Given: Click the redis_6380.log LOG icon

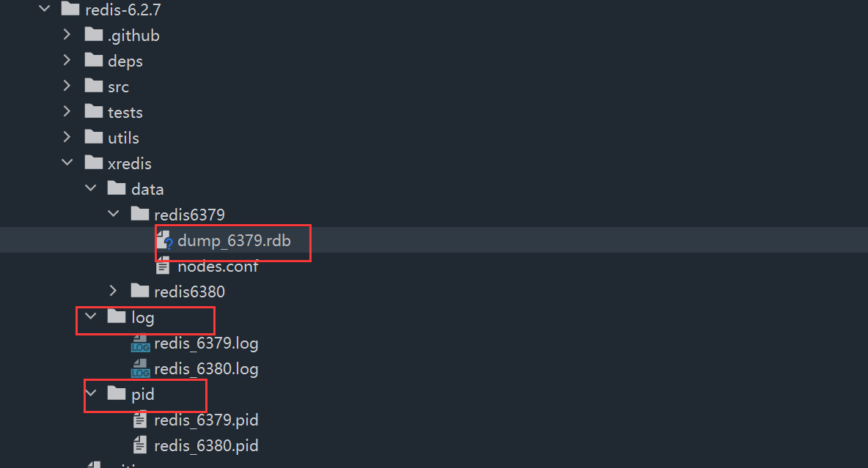Looking at the screenshot, I should tap(140, 369).
